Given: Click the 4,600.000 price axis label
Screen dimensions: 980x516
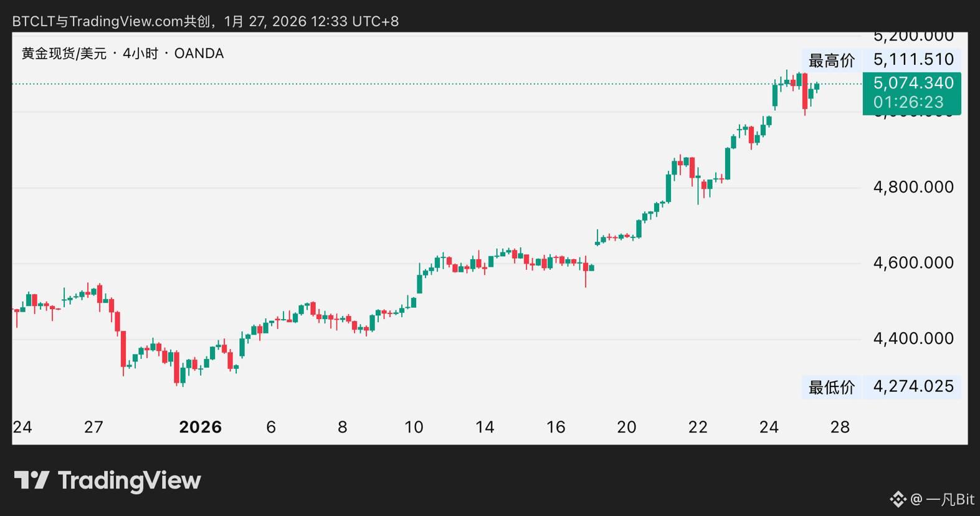Looking at the screenshot, I should (913, 262).
